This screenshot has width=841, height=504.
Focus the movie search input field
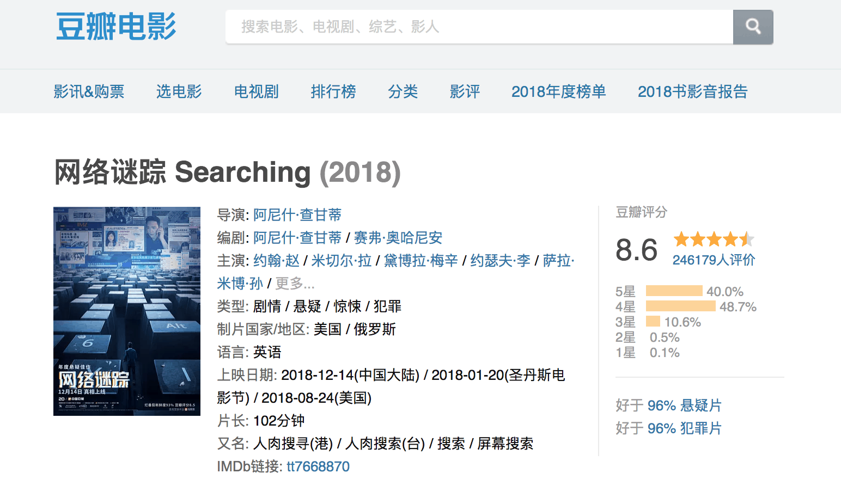click(479, 27)
